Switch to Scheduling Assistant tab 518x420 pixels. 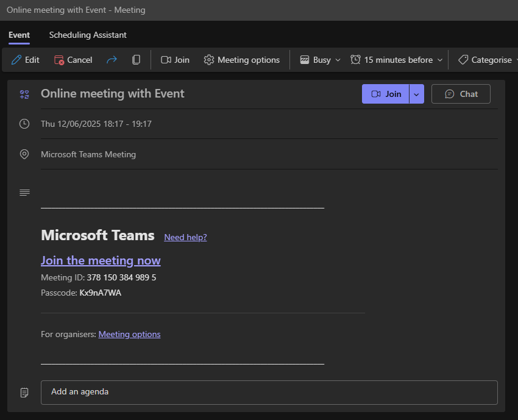[88, 35]
